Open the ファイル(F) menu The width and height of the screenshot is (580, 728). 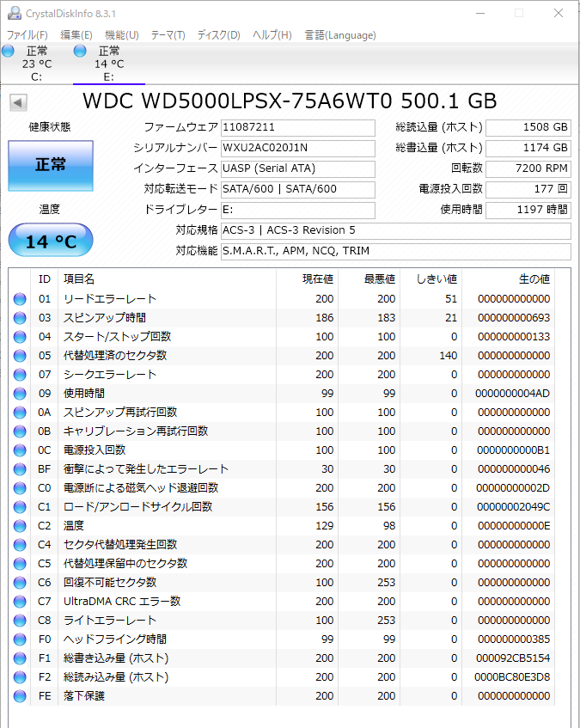click(27, 35)
